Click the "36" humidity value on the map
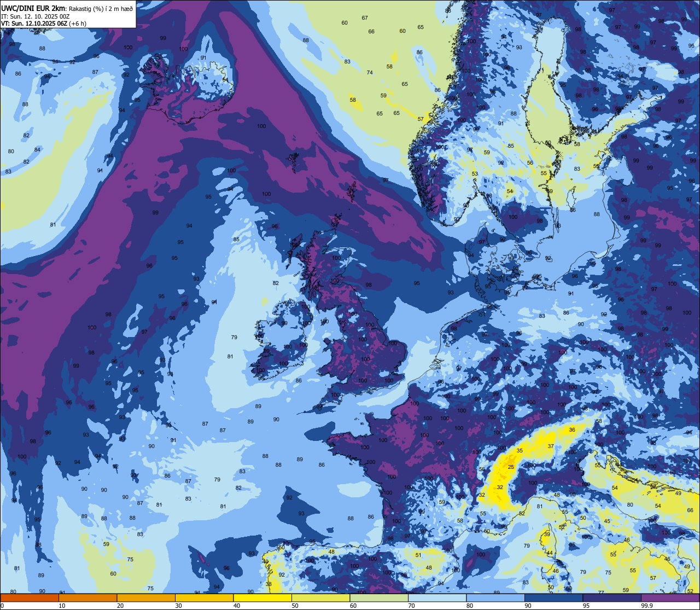This screenshot has width=700, height=610. pyautogui.click(x=572, y=430)
